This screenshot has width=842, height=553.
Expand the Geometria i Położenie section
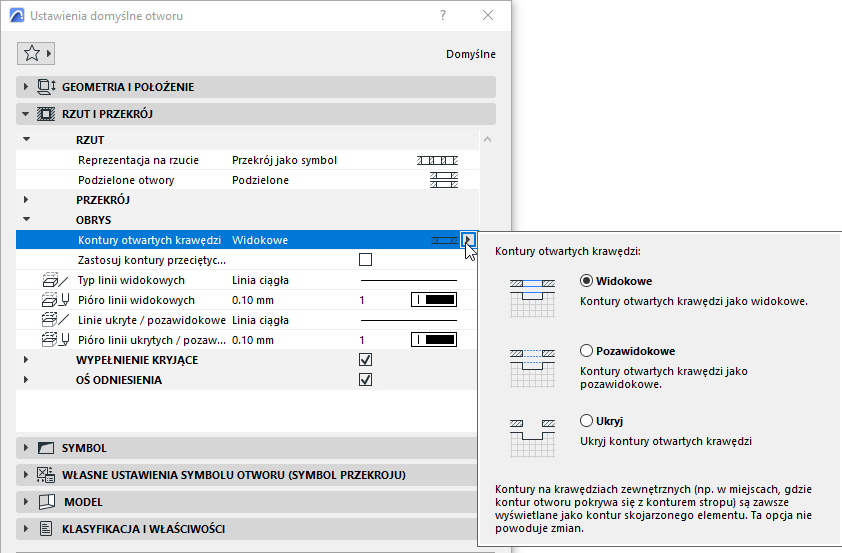25,86
